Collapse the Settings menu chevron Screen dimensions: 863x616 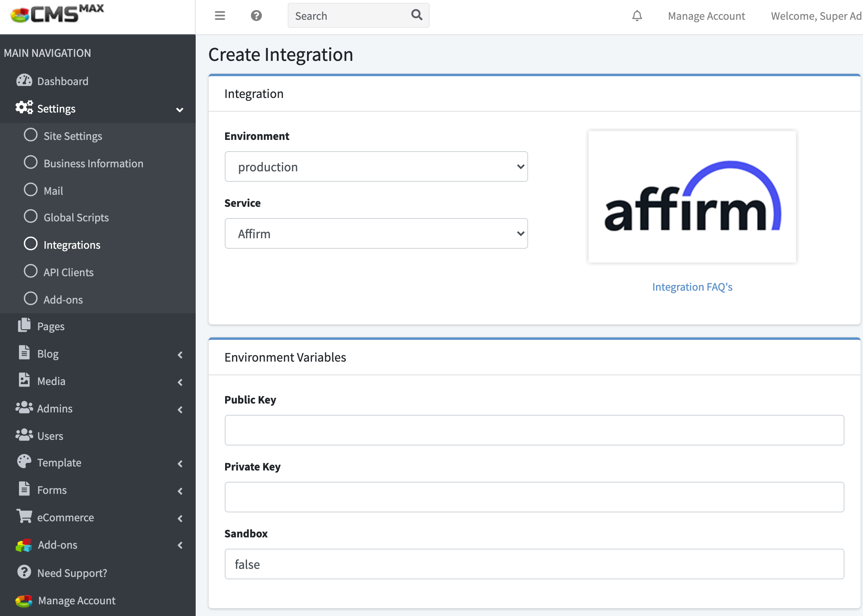[x=180, y=110]
